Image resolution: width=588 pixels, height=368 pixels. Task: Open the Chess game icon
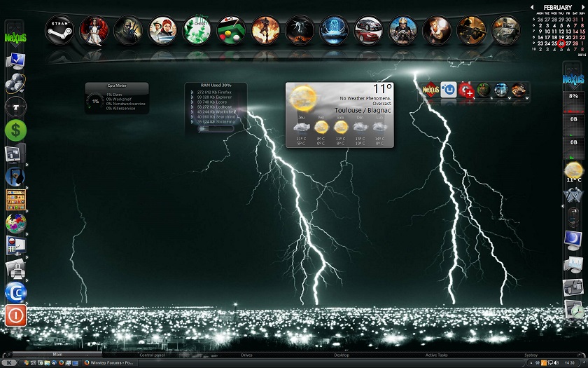(x=197, y=30)
